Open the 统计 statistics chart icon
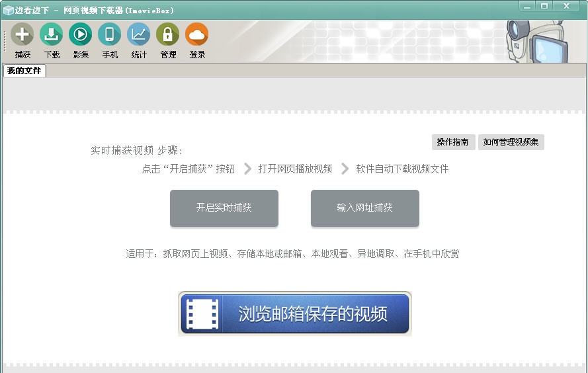 click(138, 34)
